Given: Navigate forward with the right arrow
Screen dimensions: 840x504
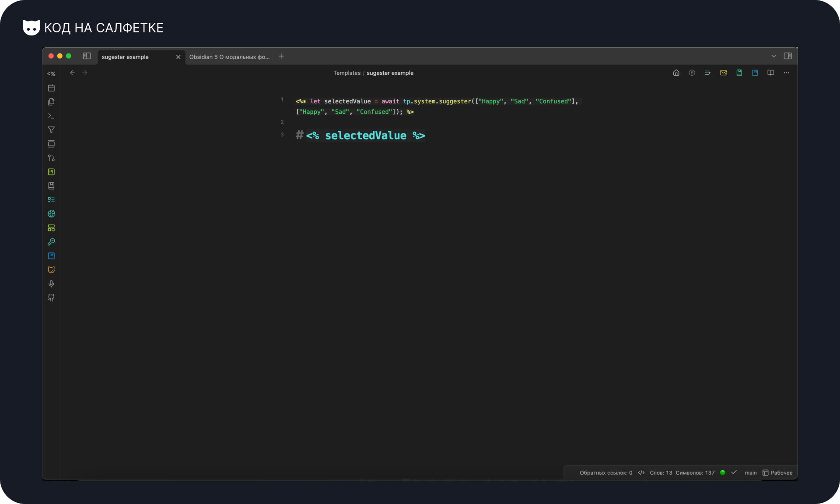Looking at the screenshot, I should point(85,73).
